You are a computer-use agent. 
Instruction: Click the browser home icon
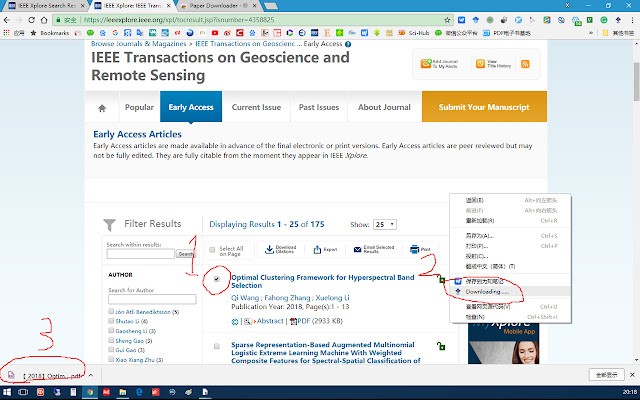click(44, 20)
